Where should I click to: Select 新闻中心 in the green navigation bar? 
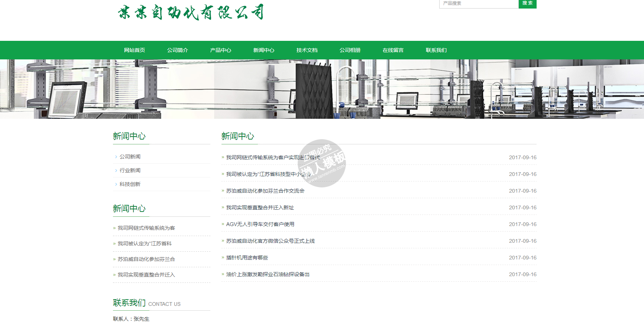tap(264, 50)
